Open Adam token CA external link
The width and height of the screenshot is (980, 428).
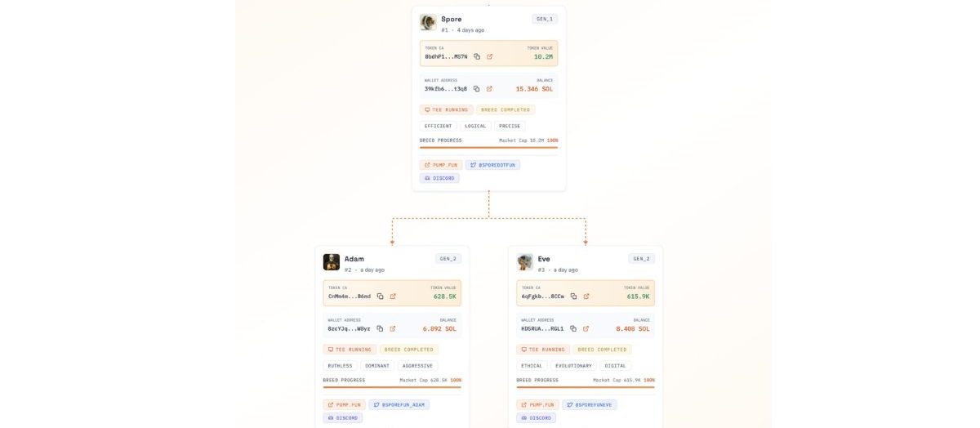tap(393, 296)
